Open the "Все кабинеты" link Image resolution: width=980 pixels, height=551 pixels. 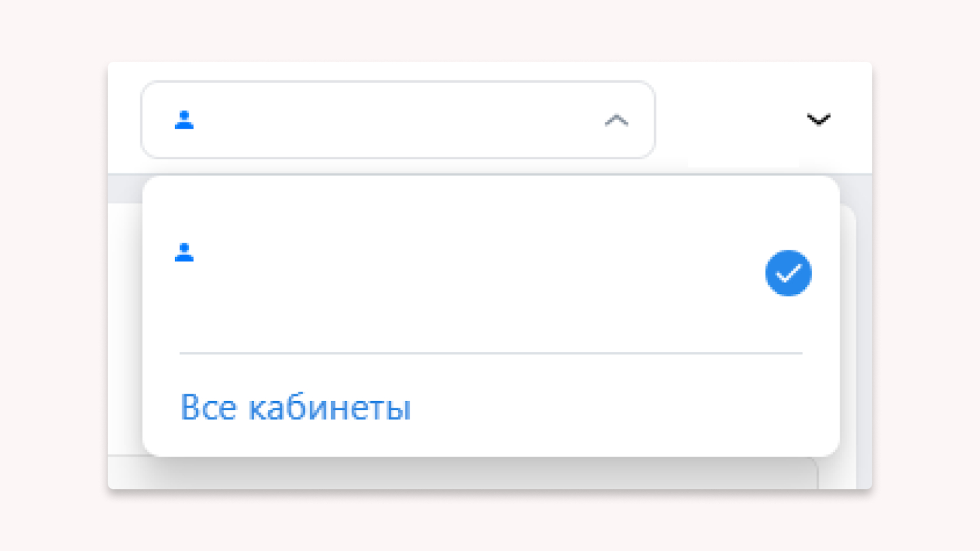pos(295,408)
